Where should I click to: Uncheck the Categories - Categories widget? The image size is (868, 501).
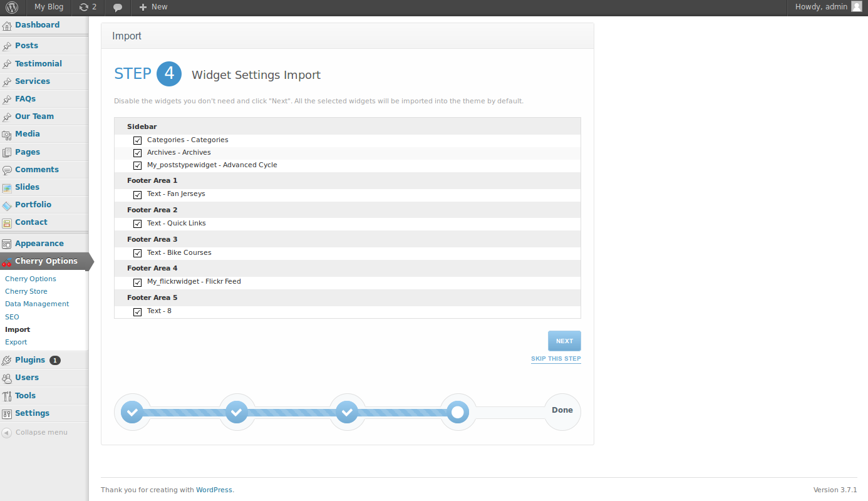(138, 140)
